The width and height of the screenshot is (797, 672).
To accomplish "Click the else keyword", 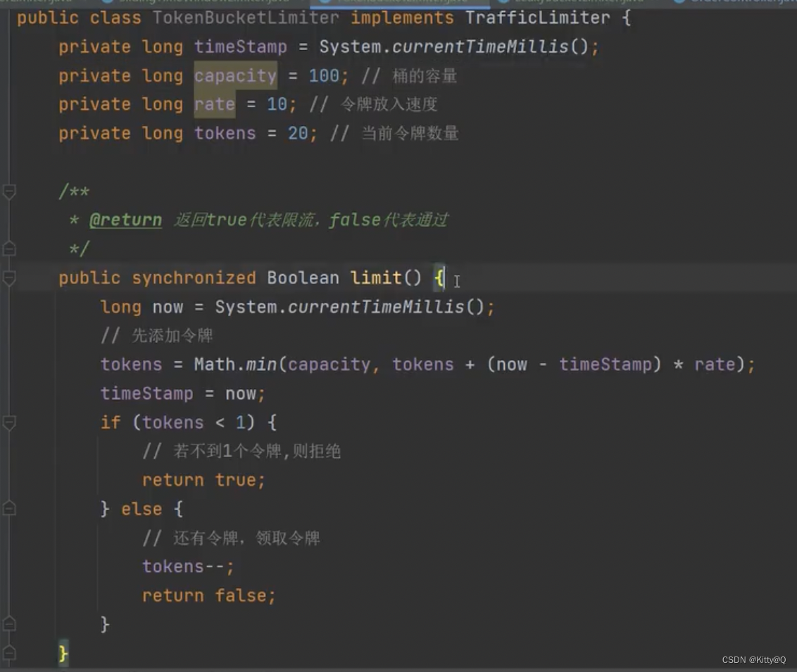I will point(142,509).
